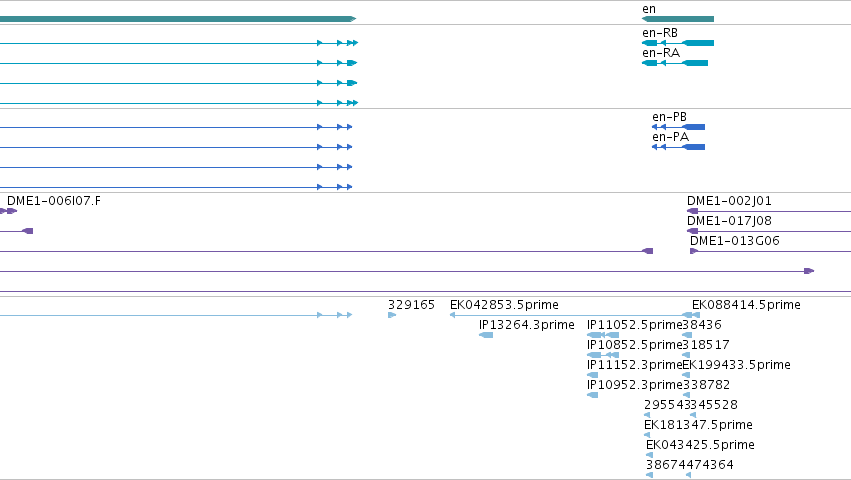Click the en-PB protein label

click(669, 117)
